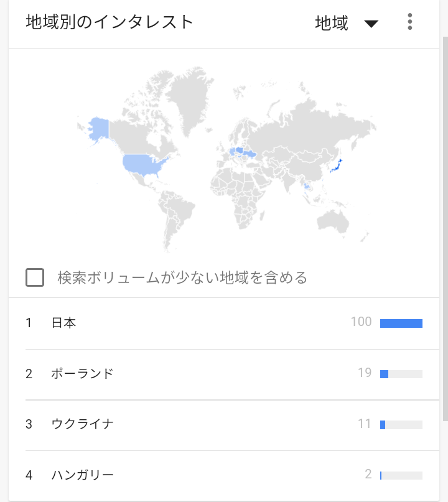The width and height of the screenshot is (448, 502).
Task: Open the ウクライナ region entry
Action: 82,424
